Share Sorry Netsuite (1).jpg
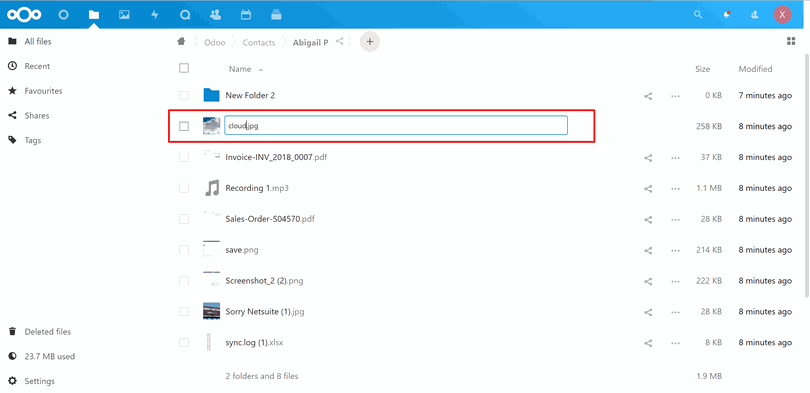 click(648, 312)
